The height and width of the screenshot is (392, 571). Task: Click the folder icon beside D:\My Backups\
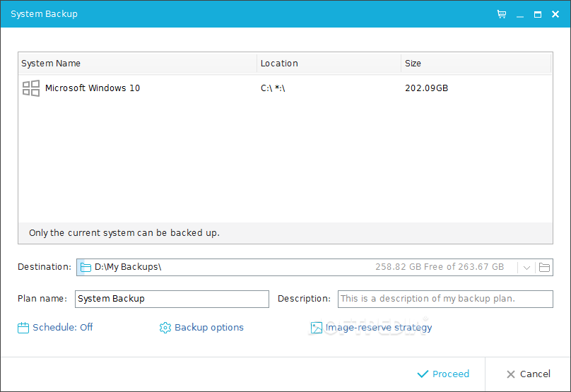point(86,267)
